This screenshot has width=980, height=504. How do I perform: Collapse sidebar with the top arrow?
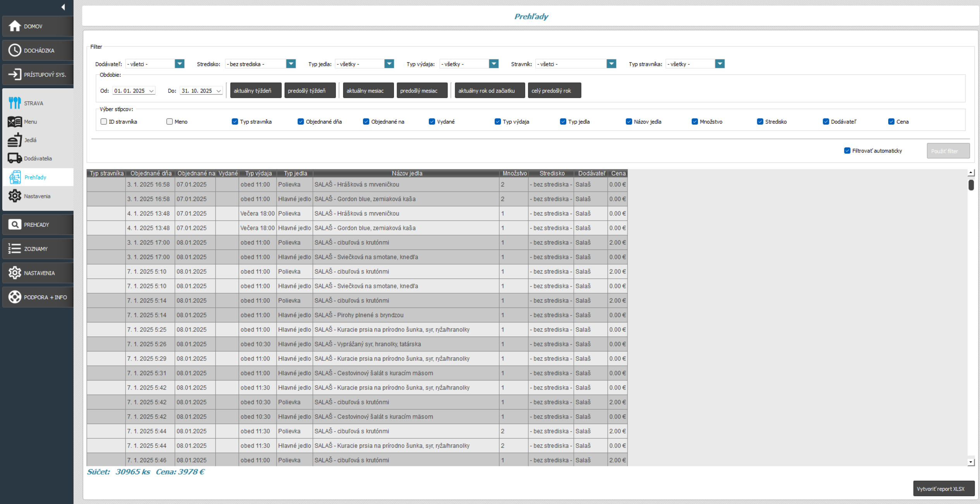(x=63, y=7)
